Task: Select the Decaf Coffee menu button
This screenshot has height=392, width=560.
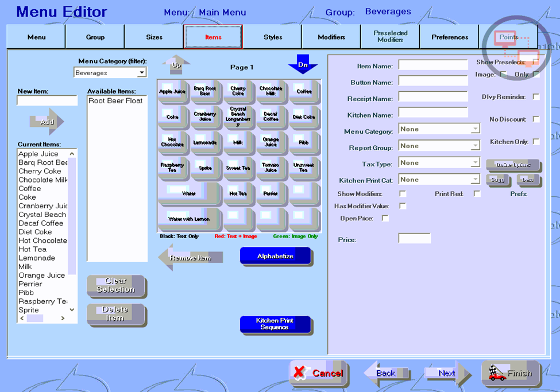Action: click(x=271, y=117)
